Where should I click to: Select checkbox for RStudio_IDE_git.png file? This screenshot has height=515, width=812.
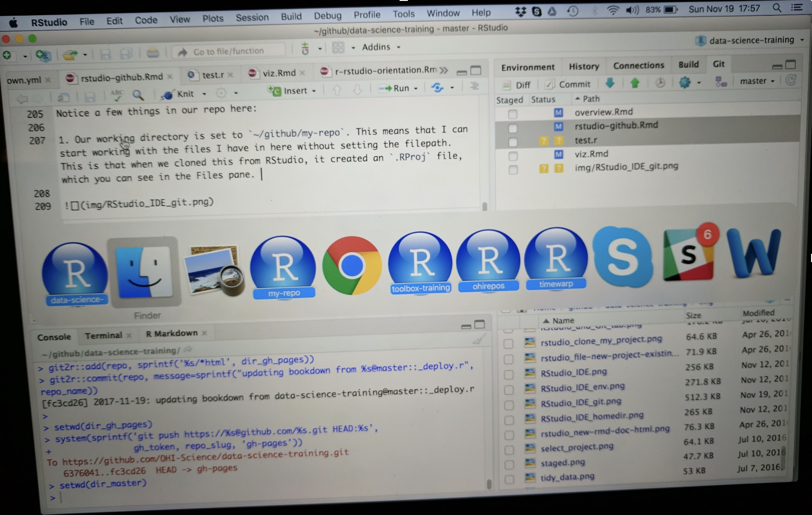coord(509,405)
